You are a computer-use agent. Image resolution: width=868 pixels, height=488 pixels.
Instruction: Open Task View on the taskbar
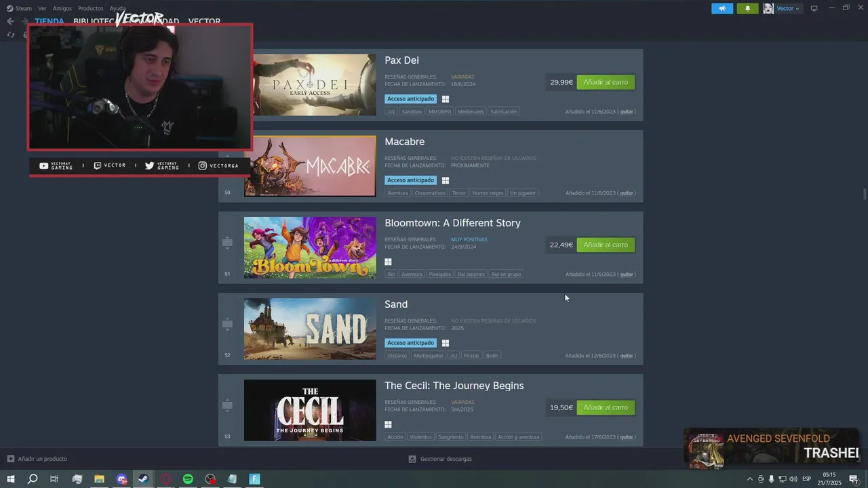tap(54, 479)
